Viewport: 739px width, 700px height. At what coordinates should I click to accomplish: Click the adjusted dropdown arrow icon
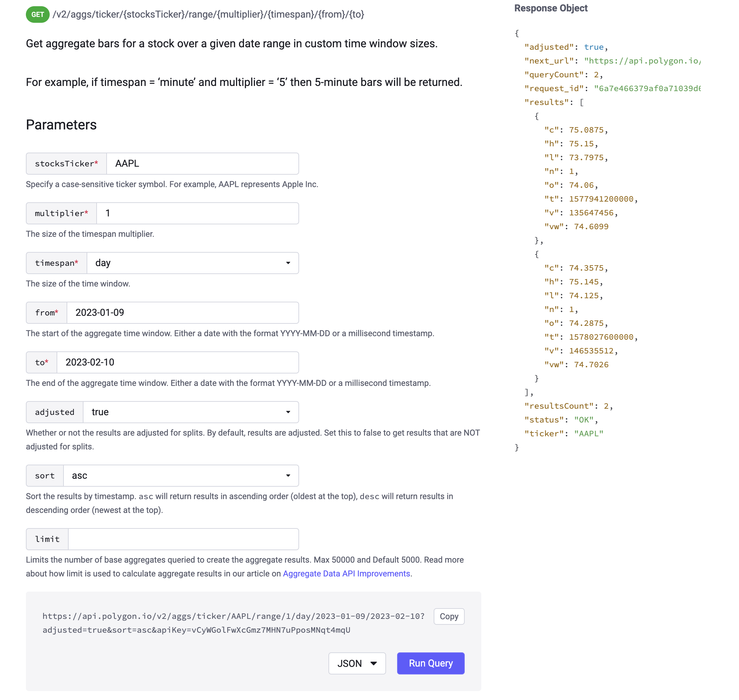click(x=288, y=411)
